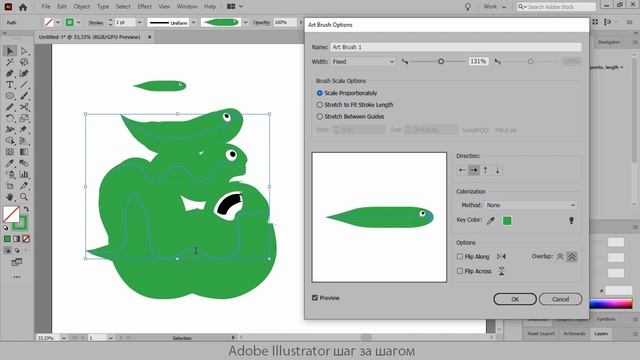The image size is (640, 360).
Task: Select the Shape Builder tool
Action: tap(10, 141)
